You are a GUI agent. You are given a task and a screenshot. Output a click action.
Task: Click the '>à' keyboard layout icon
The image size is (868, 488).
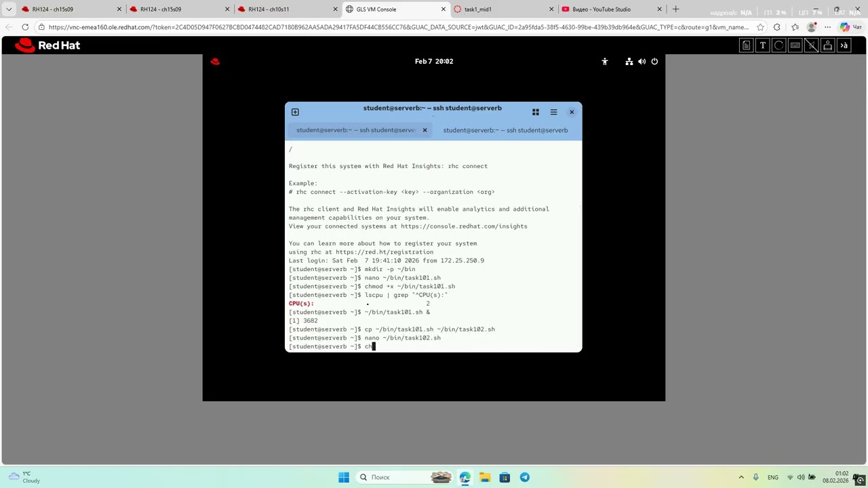point(844,45)
